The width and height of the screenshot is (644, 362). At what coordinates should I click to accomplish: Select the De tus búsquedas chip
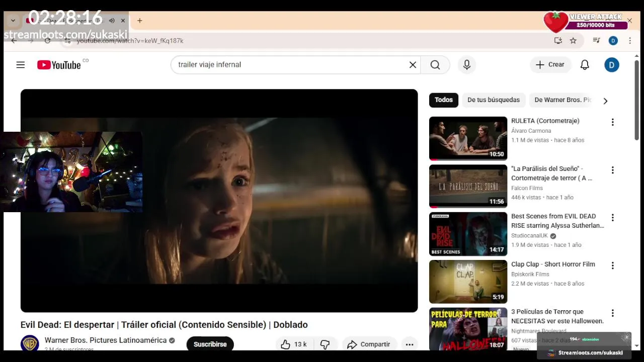494,100
